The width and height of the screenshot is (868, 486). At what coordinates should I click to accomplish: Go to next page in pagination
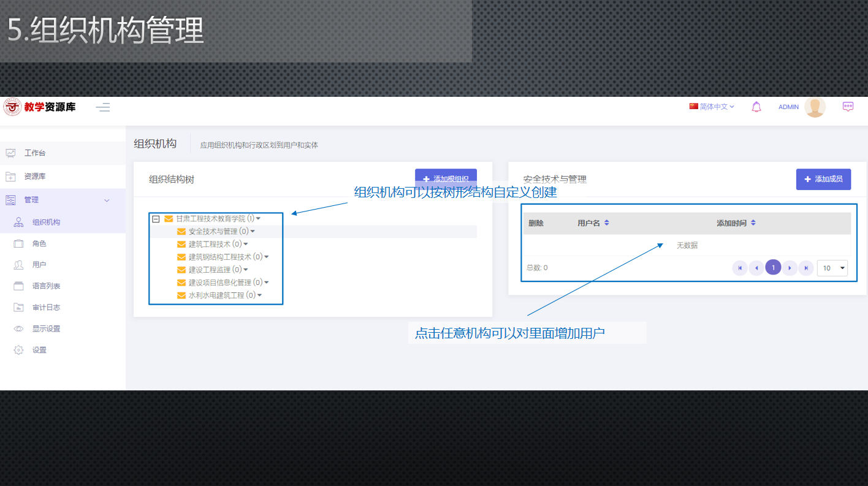click(x=790, y=268)
